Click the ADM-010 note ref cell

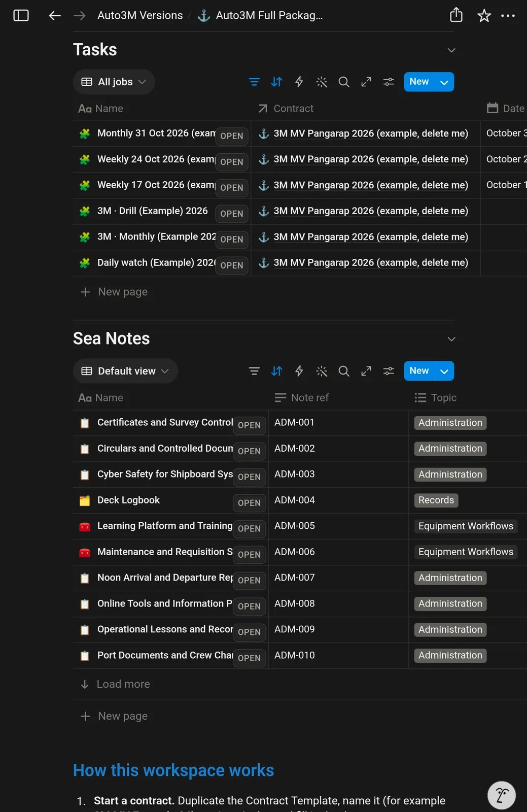[x=338, y=656]
